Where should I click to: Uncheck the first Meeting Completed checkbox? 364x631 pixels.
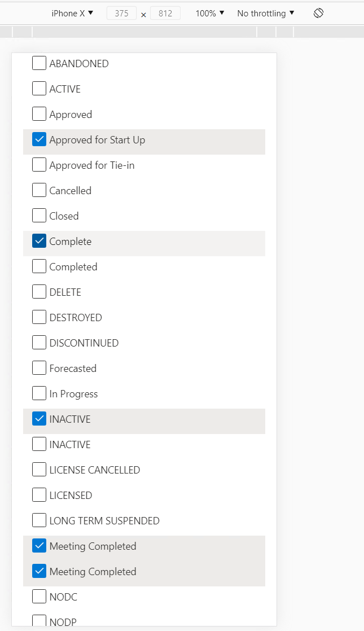(x=39, y=546)
